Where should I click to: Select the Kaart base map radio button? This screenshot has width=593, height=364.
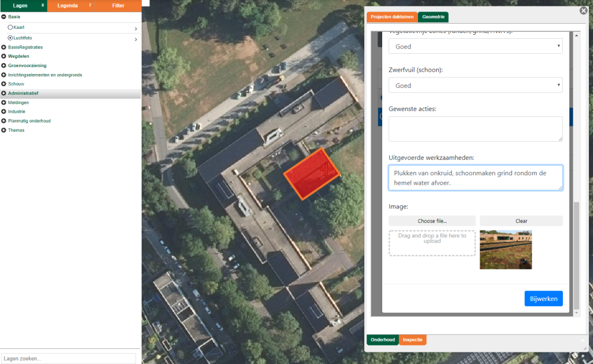[x=10, y=27]
